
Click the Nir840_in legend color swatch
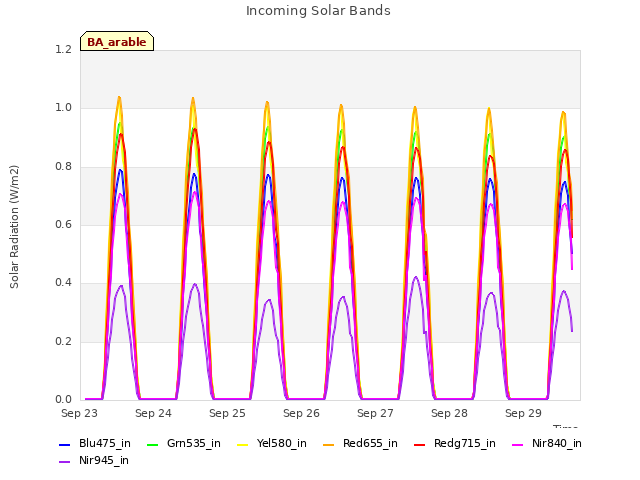coord(518,444)
